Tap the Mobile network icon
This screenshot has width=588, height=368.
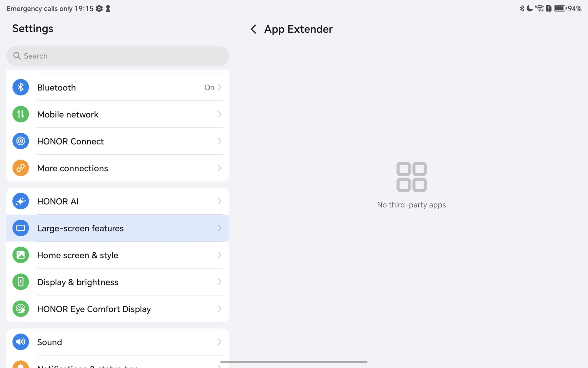pyautogui.click(x=21, y=114)
